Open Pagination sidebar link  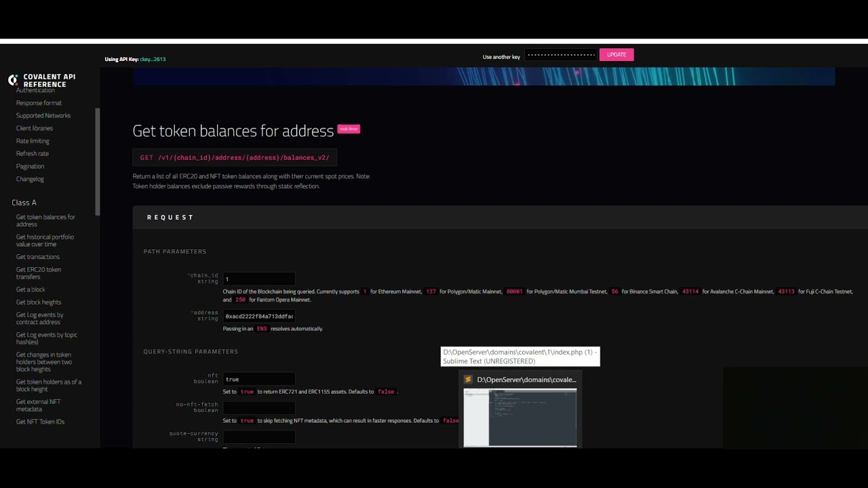click(x=30, y=166)
